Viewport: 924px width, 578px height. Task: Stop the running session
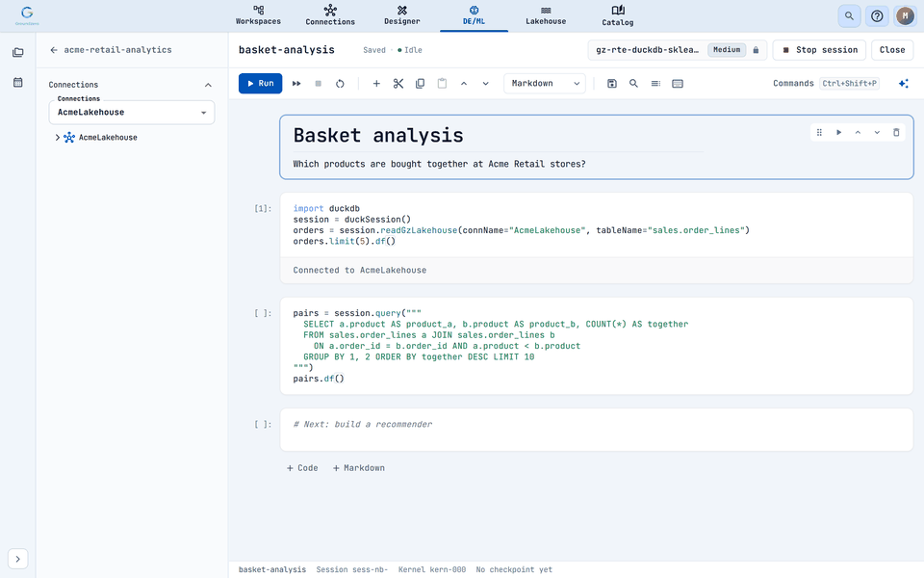[x=819, y=50]
